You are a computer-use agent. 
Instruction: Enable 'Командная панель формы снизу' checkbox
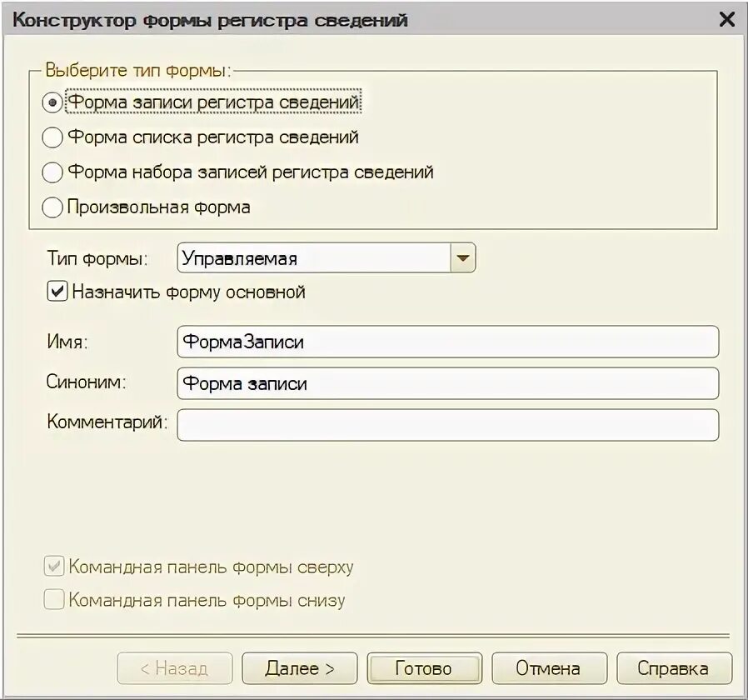coord(54,599)
